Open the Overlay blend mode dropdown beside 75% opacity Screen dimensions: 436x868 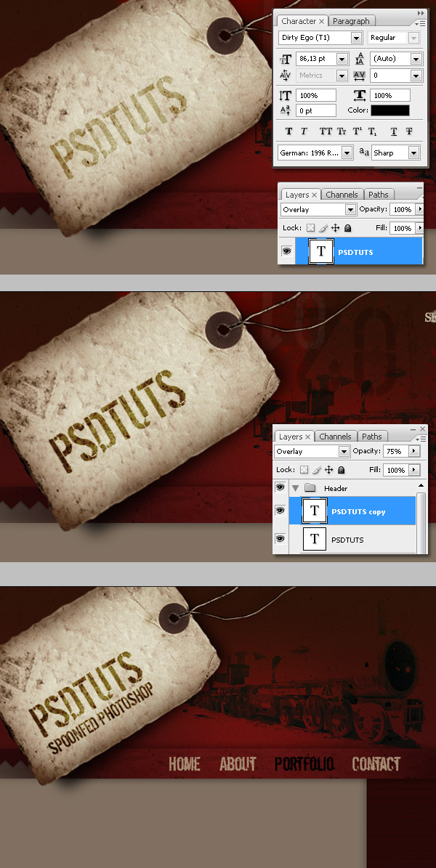pos(344,451)
